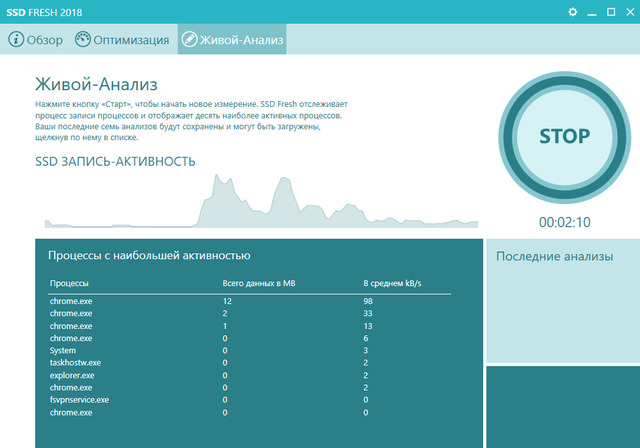Image resolution: width=640 pixels, height=448 pixels.
Task: Click the info icon beside Обзор
Action: click(16, 40)
